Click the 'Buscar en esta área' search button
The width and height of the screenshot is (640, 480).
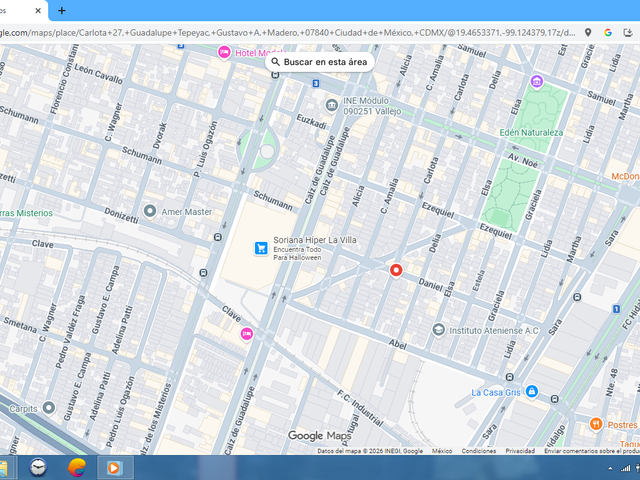(x=320, y=62)
